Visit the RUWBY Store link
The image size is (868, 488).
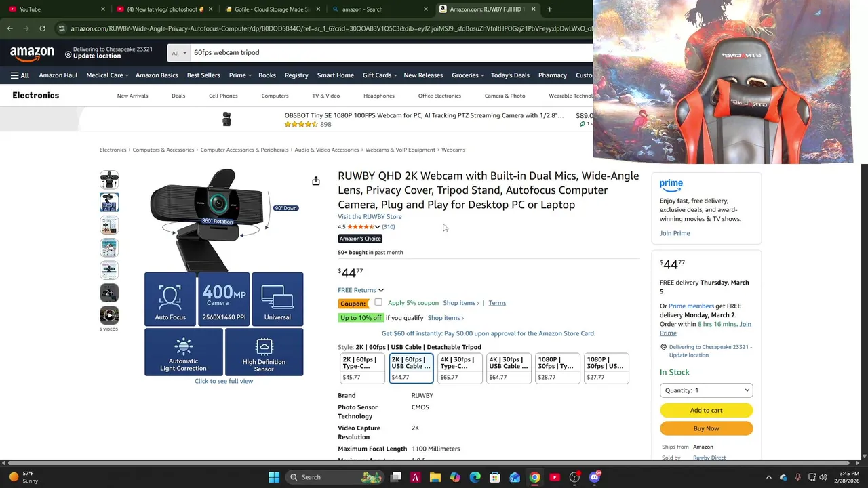click(x=370, y=217)
